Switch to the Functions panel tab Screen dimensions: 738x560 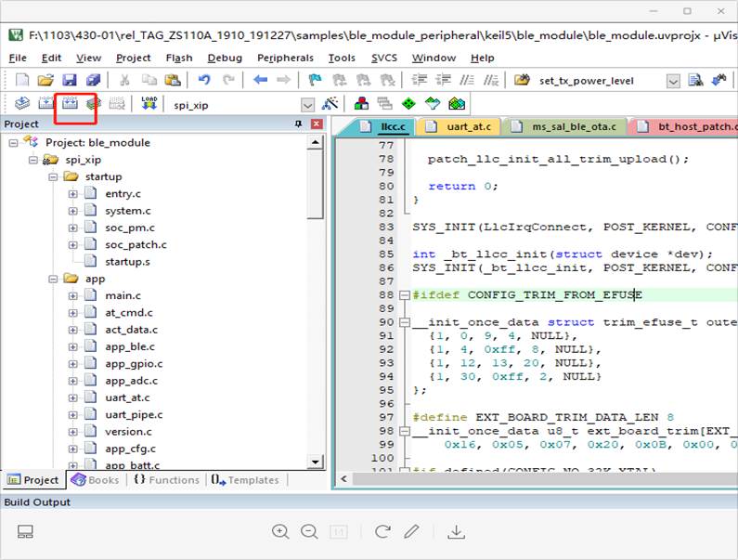coord(167,480)
